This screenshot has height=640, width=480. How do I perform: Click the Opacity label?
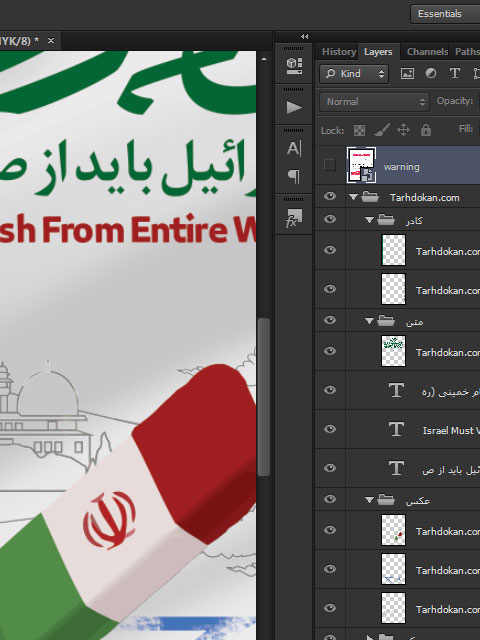pyautogui.click(x=455, y=101)
